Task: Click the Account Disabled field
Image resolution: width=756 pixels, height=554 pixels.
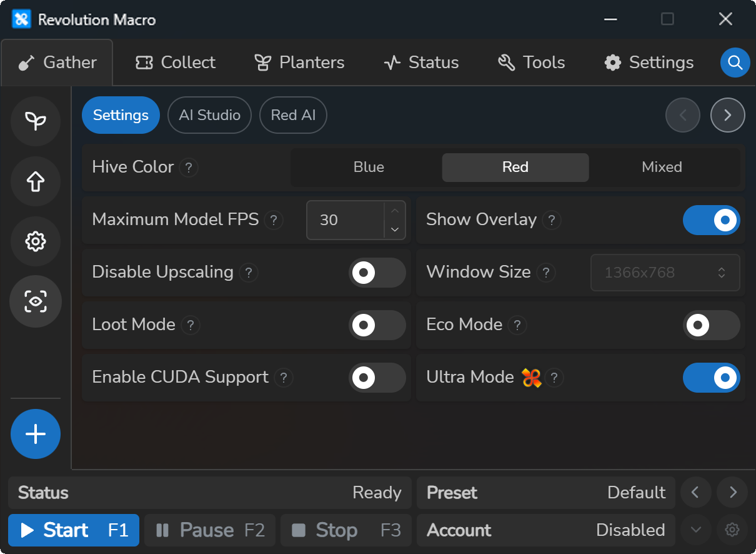Action: pyautogui.click(x=546, y=530)
